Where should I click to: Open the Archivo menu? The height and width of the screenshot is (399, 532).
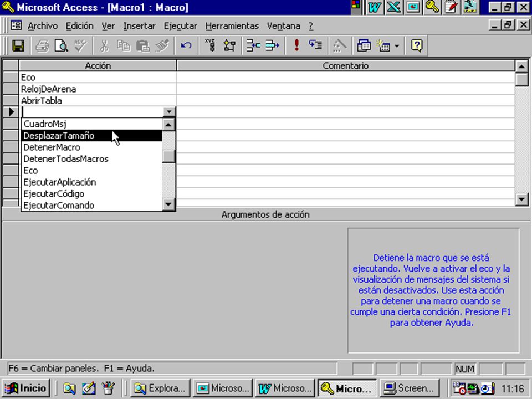(x=43, y=26)
